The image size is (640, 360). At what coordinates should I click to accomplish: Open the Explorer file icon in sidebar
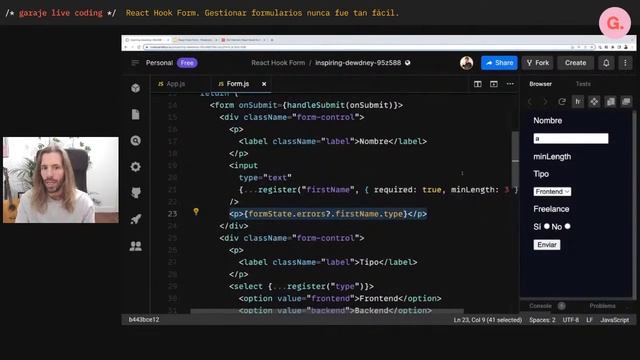136,114
